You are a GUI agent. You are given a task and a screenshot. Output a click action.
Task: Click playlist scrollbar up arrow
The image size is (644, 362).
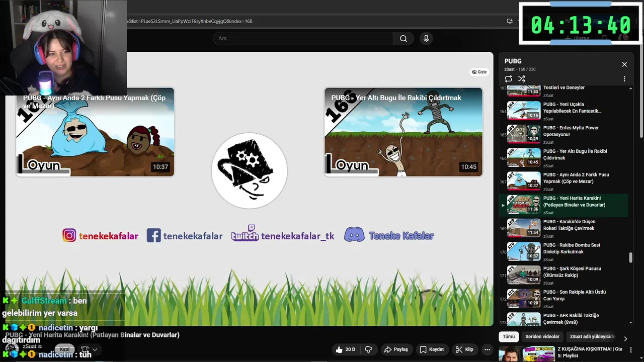(631, 88)
